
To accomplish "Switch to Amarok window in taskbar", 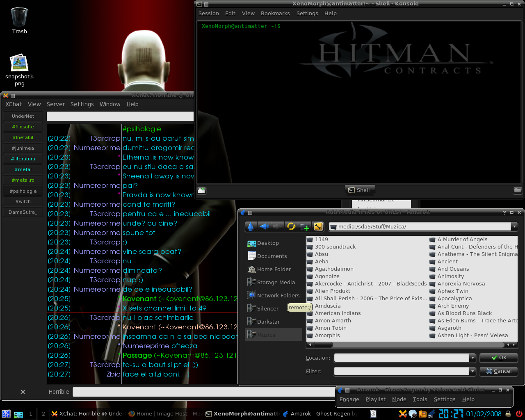I will click(x=320, y=414).
